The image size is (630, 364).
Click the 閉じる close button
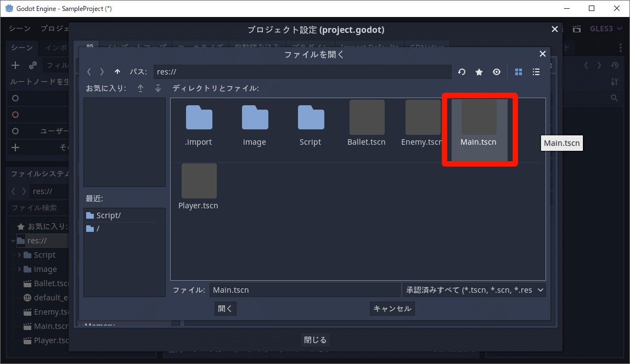click(316, 340)
